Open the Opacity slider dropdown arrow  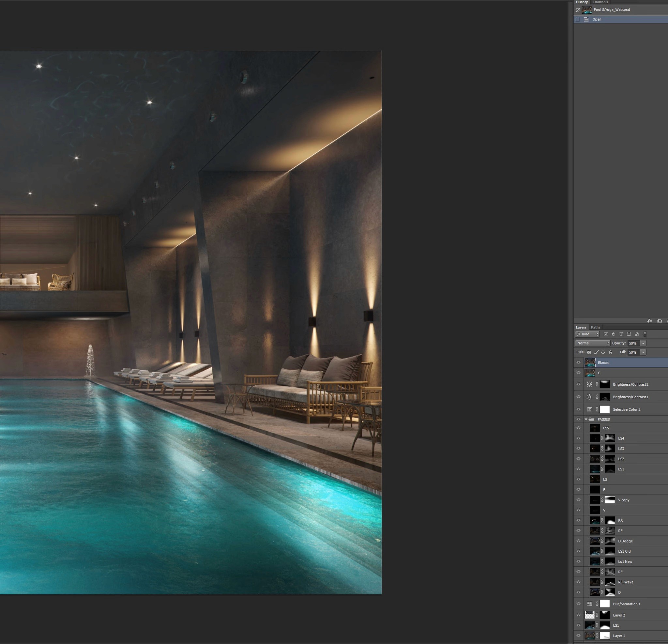click(643, 343)
